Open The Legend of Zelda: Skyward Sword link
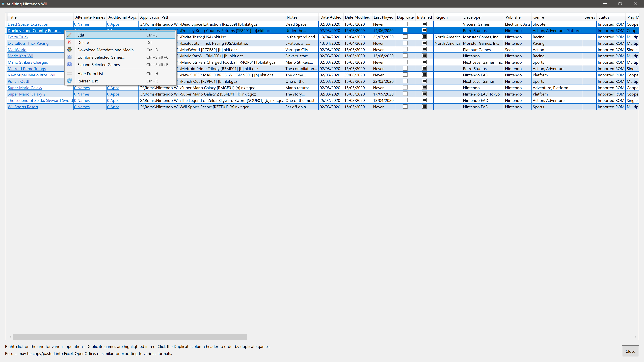This screenshot has height=362, width=644. pos(40,100)
